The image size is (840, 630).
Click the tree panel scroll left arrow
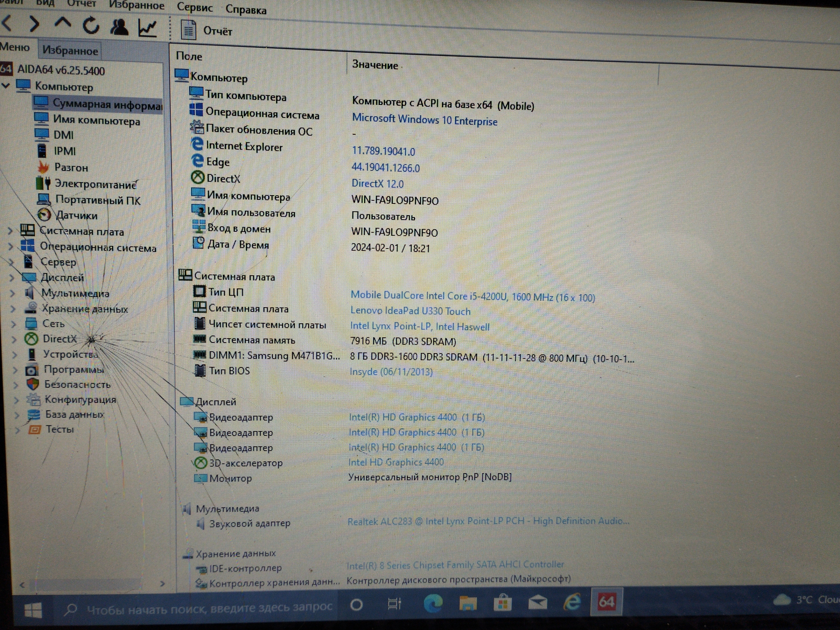click(22, 584)
